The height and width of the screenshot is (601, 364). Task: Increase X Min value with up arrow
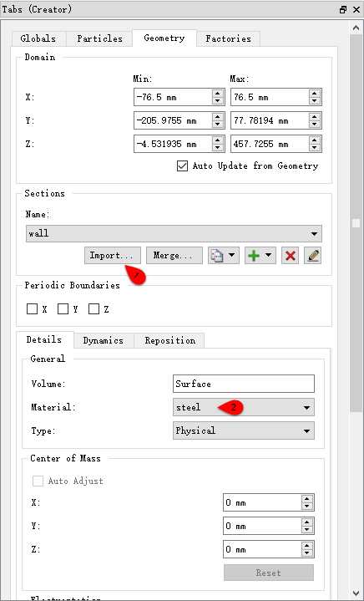[217, 94]
